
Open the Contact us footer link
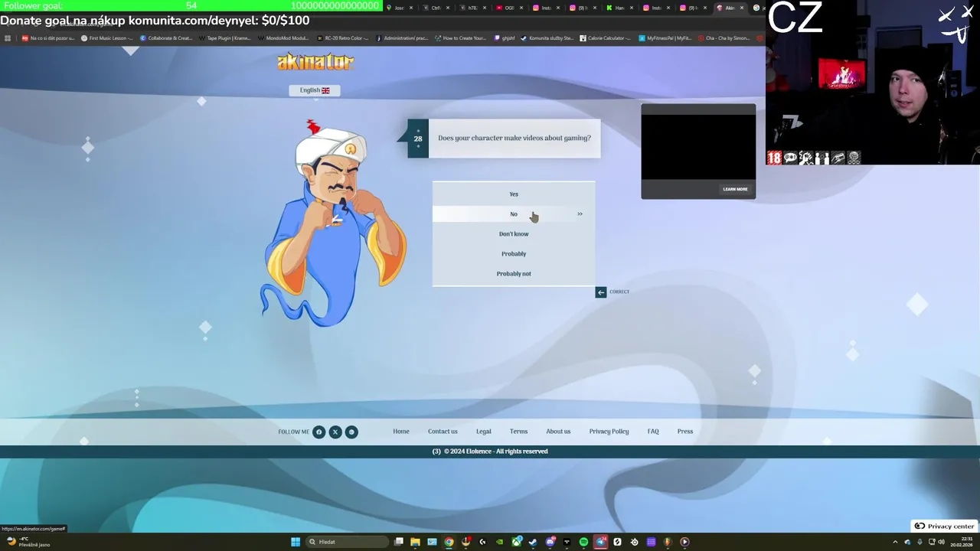click(443, 432)
